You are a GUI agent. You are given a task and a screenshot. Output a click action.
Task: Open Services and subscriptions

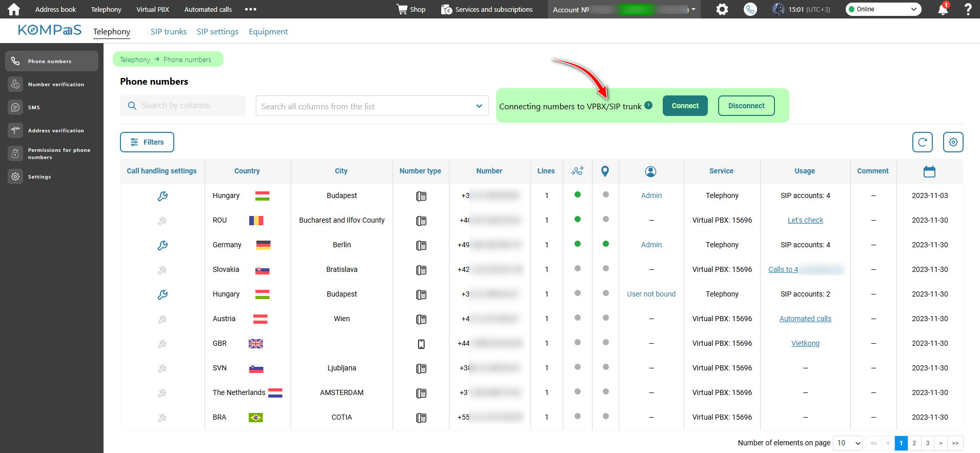click(x=487, y=9)
